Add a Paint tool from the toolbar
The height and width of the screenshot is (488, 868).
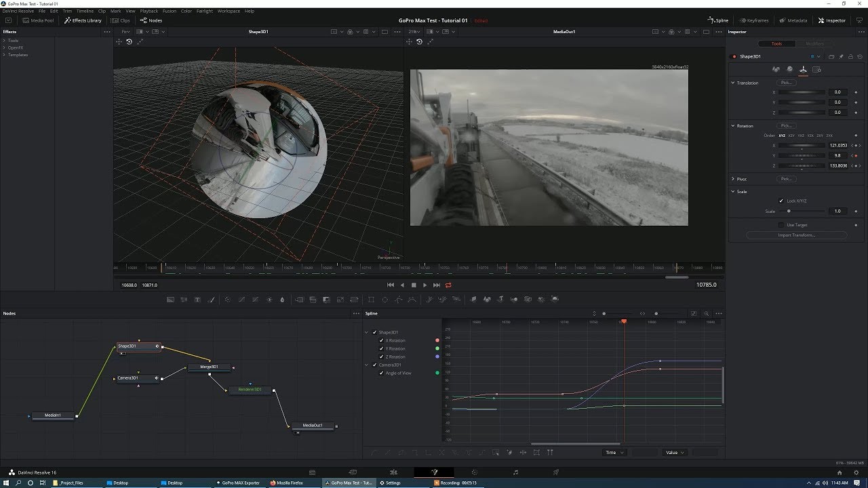coord(211,300)
